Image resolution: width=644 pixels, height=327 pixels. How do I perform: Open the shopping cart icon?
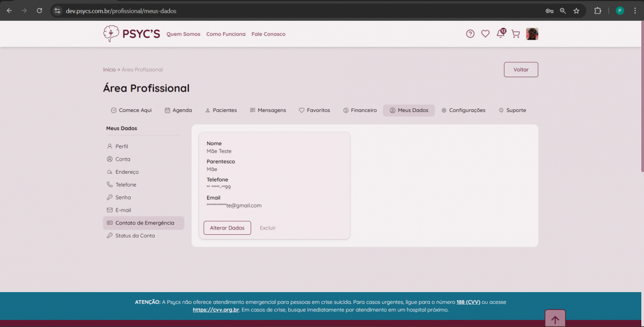516,34
